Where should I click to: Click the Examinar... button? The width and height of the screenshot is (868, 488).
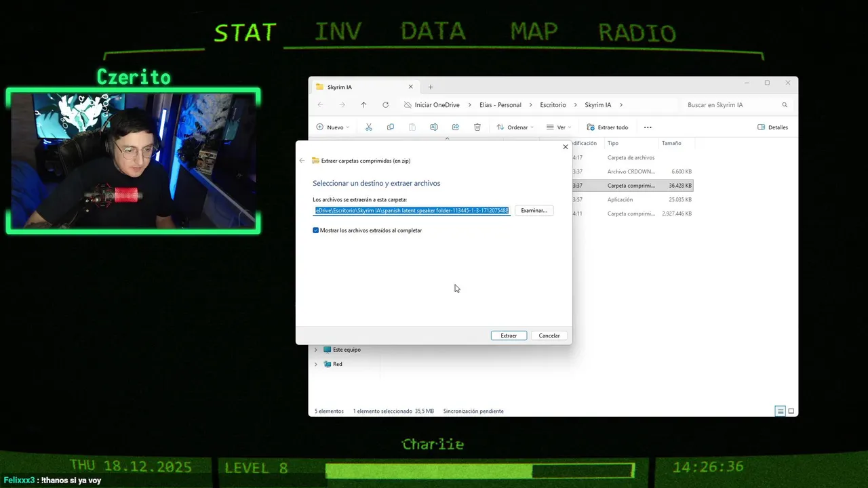click(534, 211)
